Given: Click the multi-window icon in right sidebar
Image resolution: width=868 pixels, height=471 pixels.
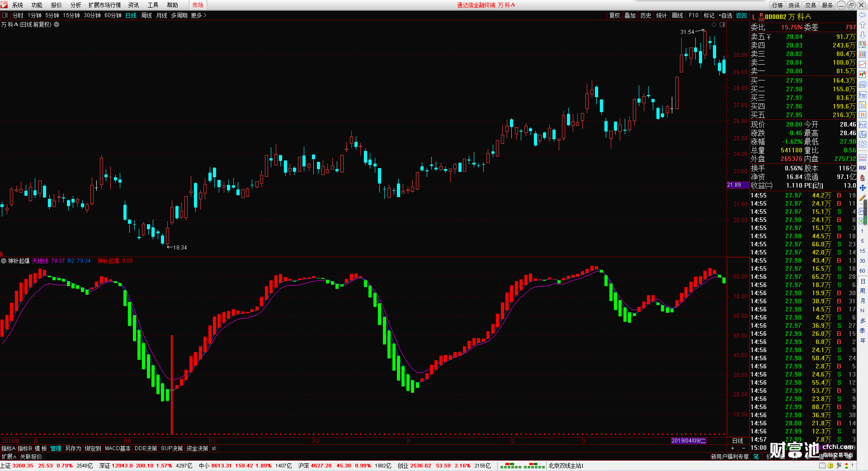Looking at the screenshot, I should [863, 85].
